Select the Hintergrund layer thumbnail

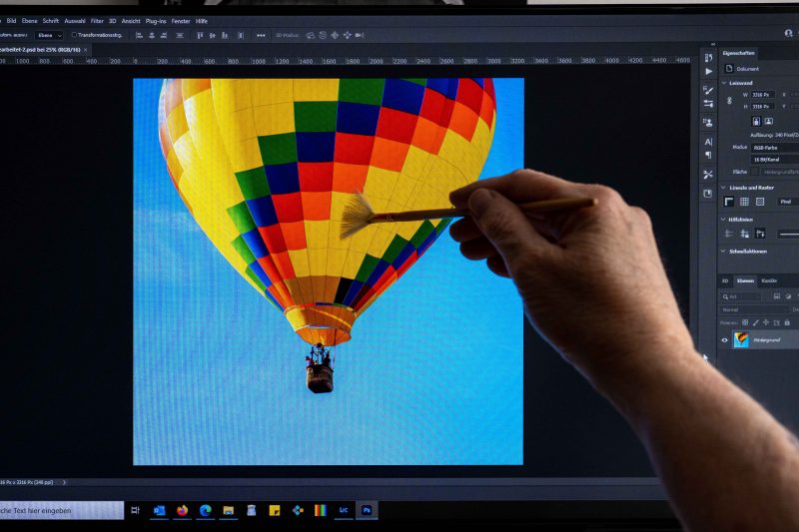pos(741,339)
